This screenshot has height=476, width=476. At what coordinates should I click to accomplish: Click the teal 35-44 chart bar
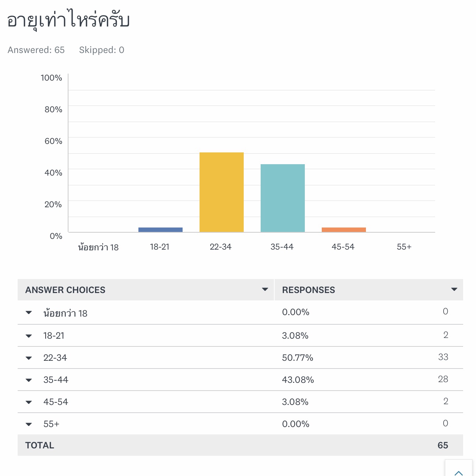[x=283, y=198]
